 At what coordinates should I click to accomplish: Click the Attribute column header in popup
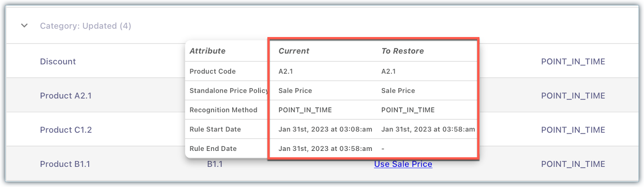(208, 51)
